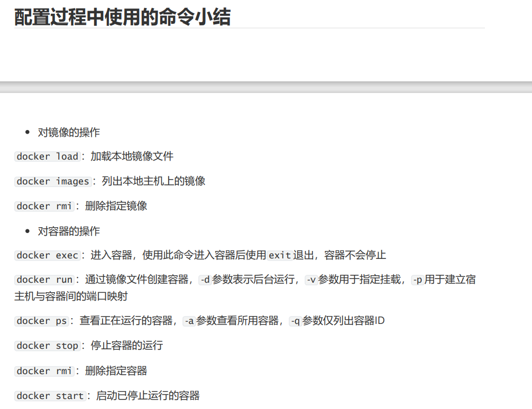Image resolution: width=532 pixels, height=409 pixels.
Task: Click the "-a" parameter code
Action: pos(189,321)
